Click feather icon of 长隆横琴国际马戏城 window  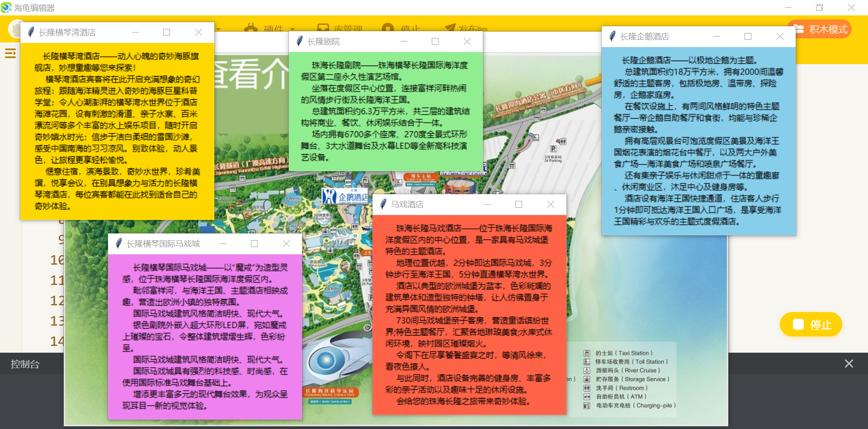point(118,243)
